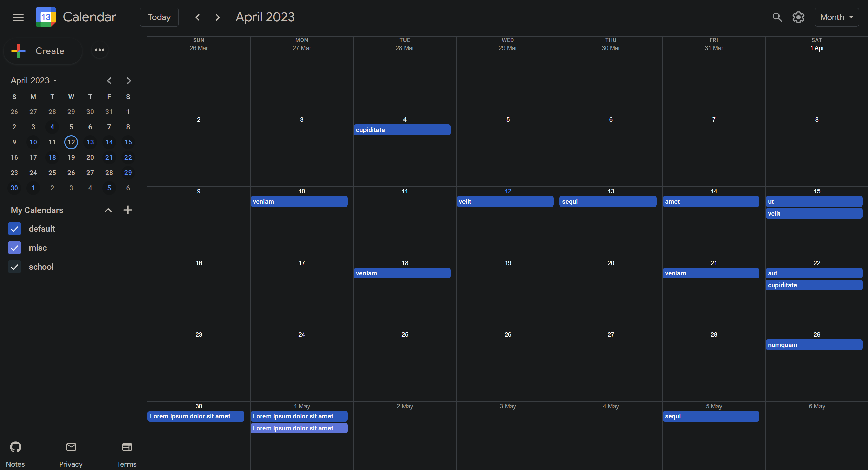Open the numquam event on April 29

(x=813, y=345)
